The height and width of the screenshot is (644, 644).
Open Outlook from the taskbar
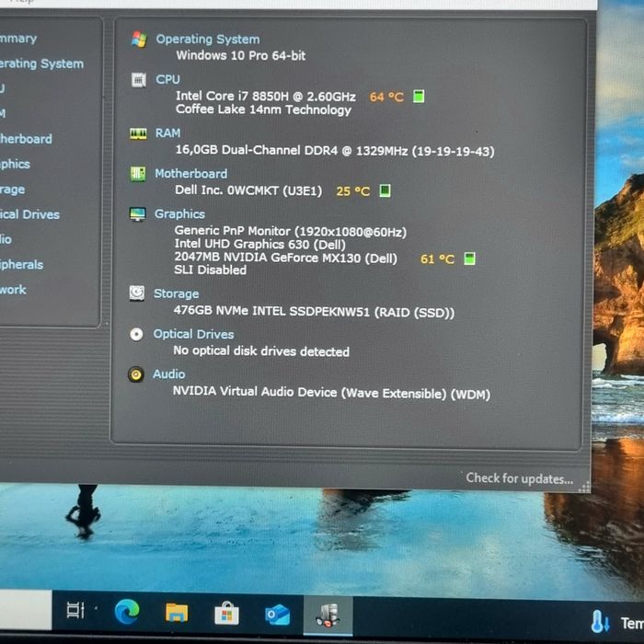[x=277, y=615]
